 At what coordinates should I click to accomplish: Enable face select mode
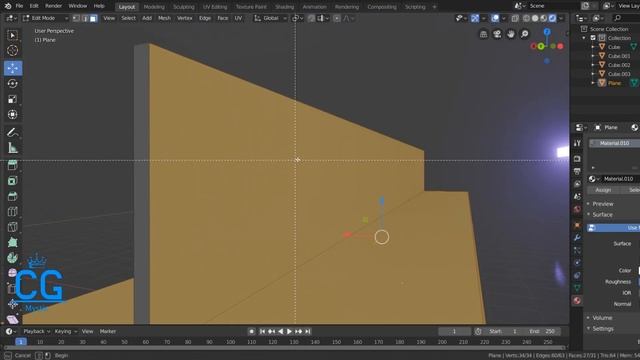click(93, 18)
